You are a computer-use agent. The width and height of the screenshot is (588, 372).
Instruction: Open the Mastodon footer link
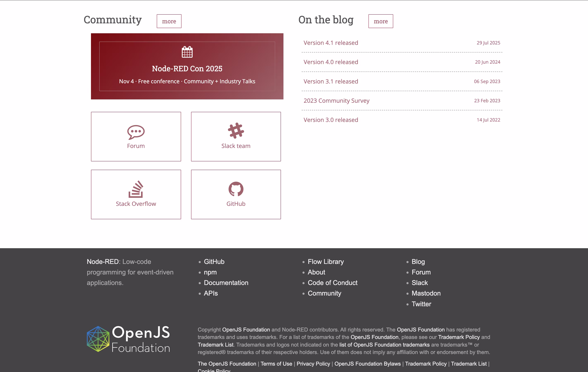click(426, 293)
